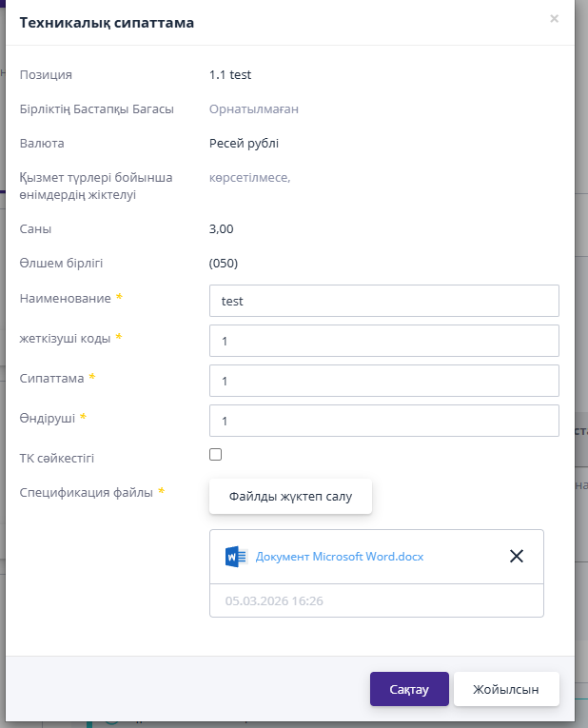
Task: Cancel using the Жойылсын button
Action: coord(506,690)
